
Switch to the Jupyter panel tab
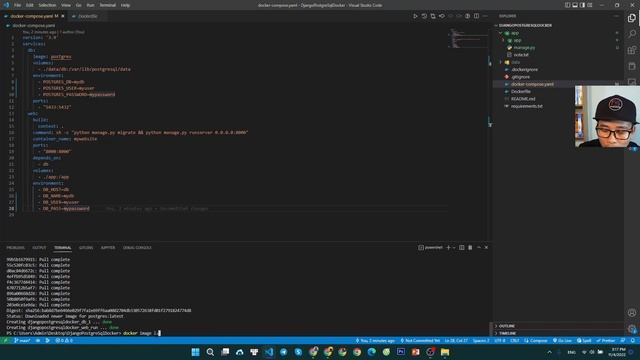click(x=108, y=248)
